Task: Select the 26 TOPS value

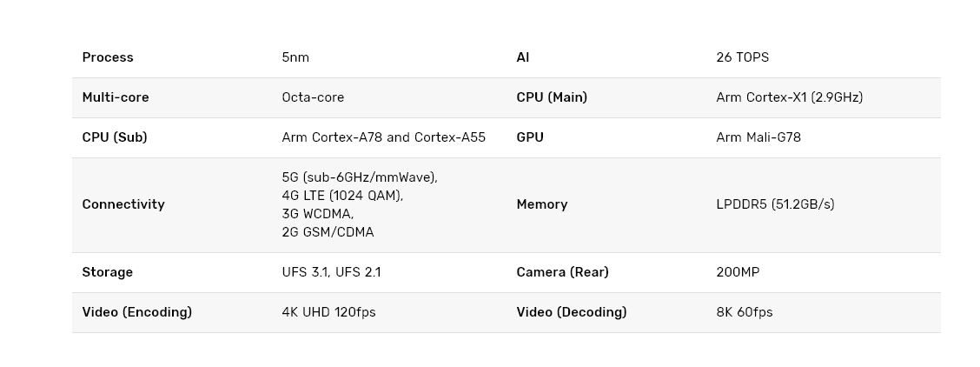Action: 742,57
